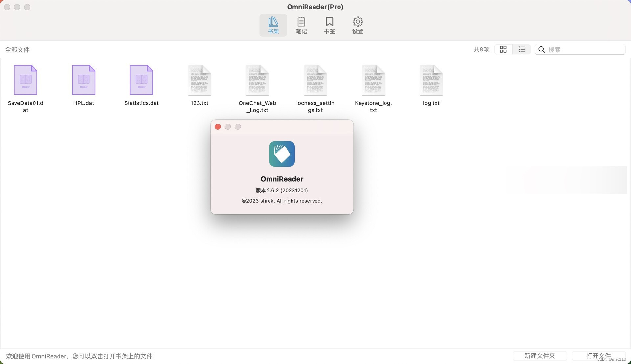Viewport: 631px width, 364px height.
Task: Select the list view layout icon
Action: point(521,49)
